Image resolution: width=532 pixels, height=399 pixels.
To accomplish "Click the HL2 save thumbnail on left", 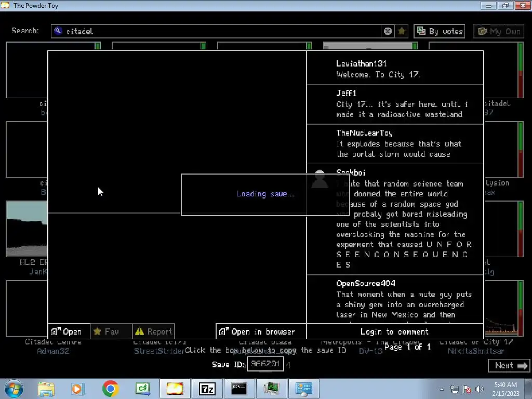I will (x=26, y=229).
